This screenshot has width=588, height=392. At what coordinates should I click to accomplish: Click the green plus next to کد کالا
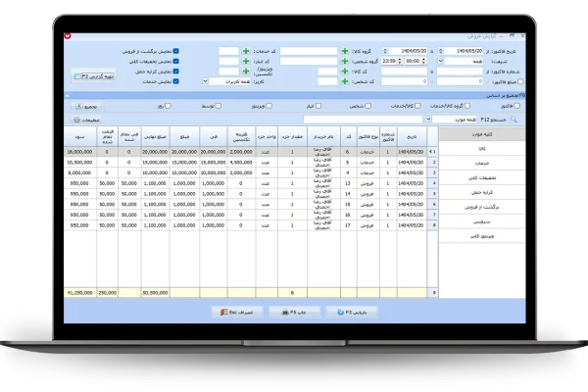coord(345,72)
